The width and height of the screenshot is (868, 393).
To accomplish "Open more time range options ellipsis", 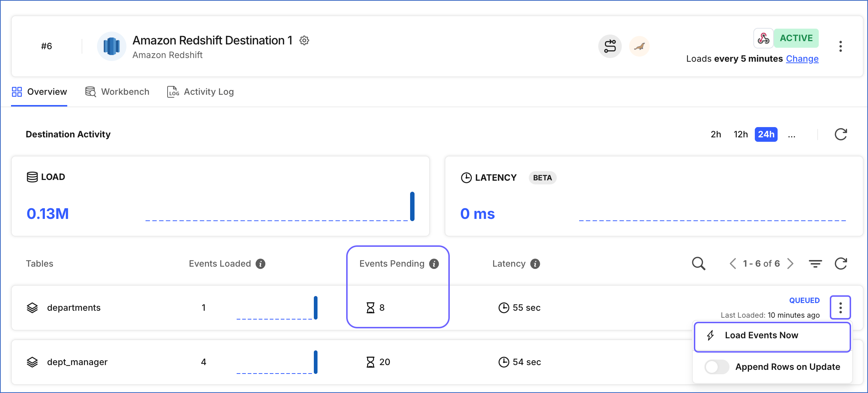I will pyautogui.click(x=792, y=135).
